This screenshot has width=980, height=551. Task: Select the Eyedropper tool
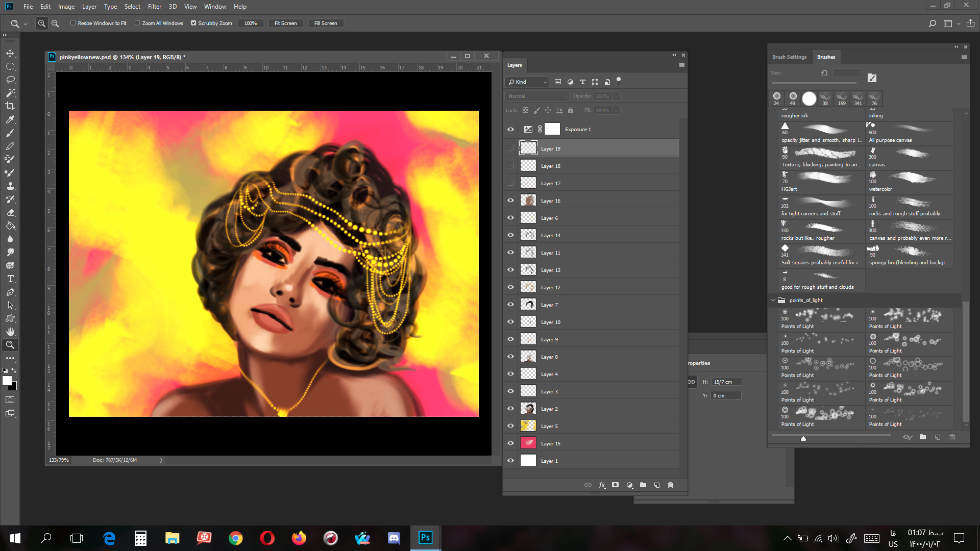pos(10,119)
